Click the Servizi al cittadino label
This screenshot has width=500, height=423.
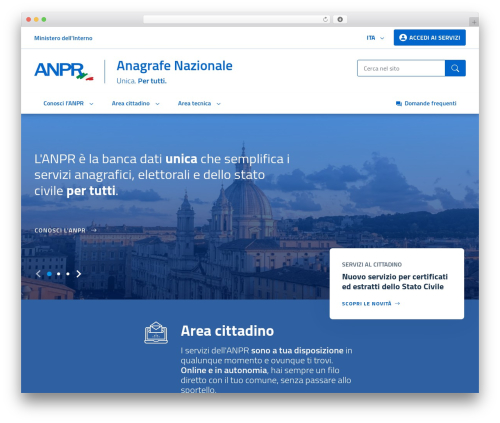[372, 265]
